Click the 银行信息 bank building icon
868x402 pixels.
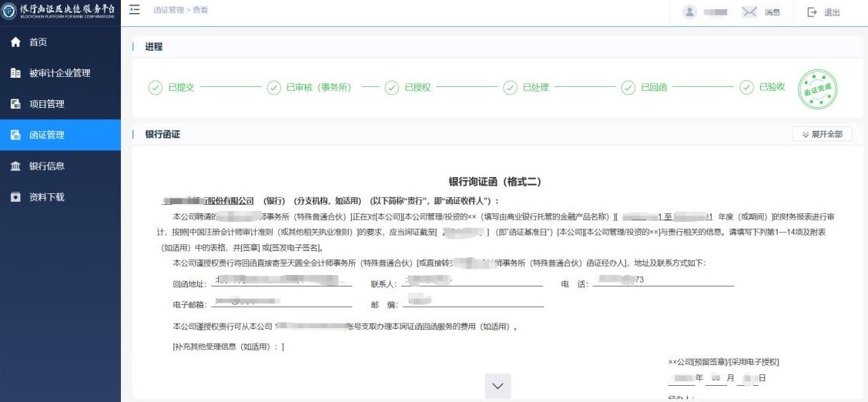15,166
